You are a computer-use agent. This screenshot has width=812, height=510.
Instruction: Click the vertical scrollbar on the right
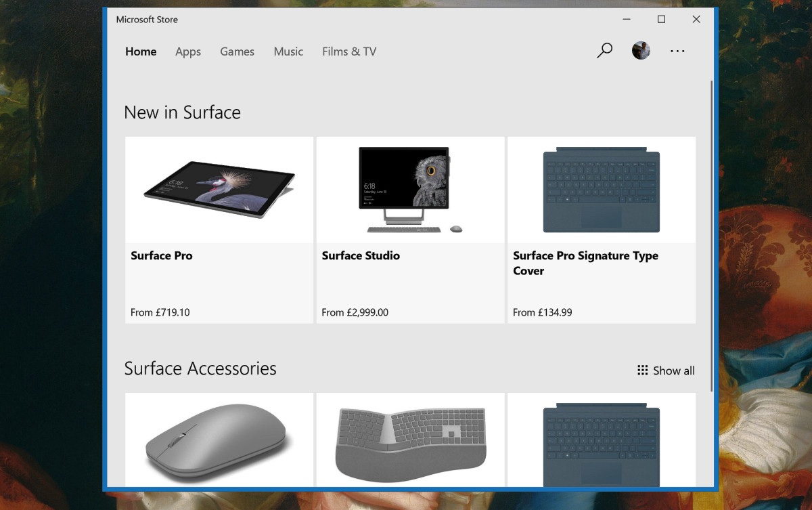711,237
